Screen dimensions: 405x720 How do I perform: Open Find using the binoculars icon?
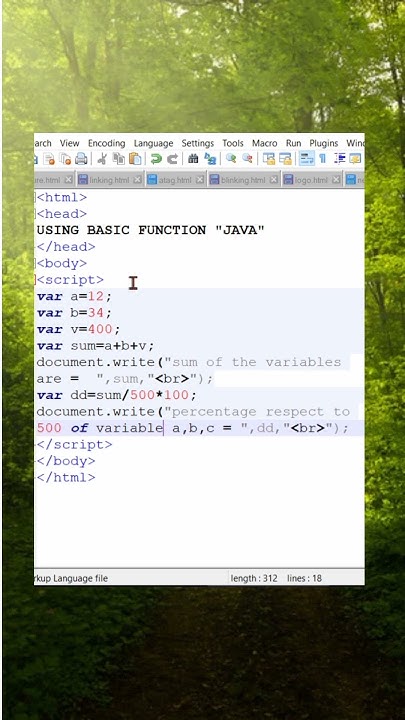click(x=193, y=159)
